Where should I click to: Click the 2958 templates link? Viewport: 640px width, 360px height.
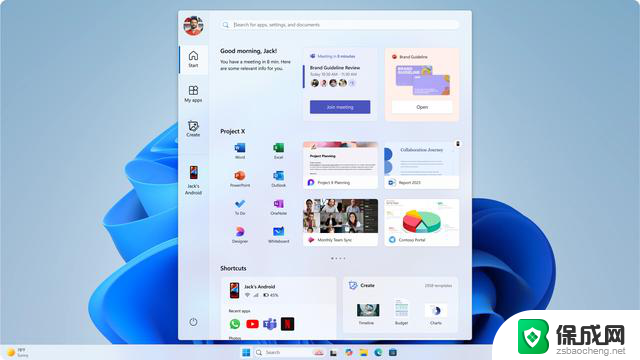tap(438, 286)
